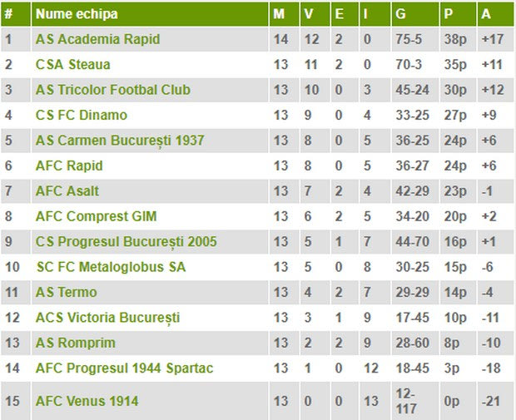Click CS Progresul București 2005 team name
Image resolution: width=516 pixels, height=420 pixels.
pos(126,242)
